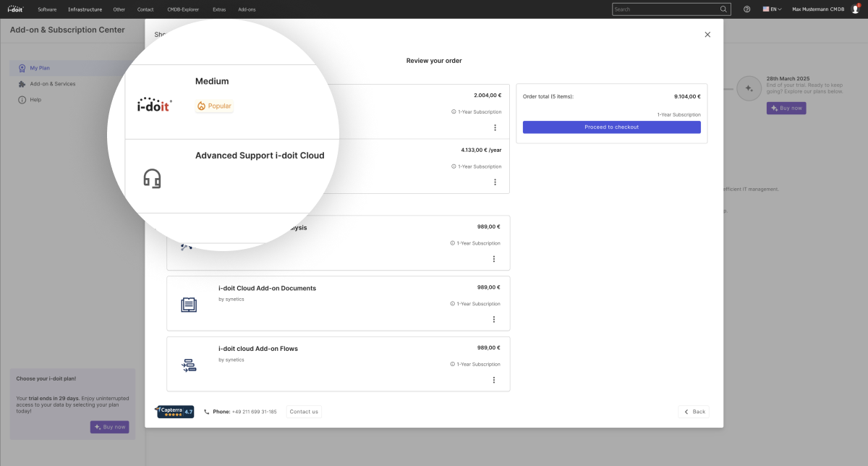Open the three-dot menu for the 2.004,00 € item

click(495, 127)
